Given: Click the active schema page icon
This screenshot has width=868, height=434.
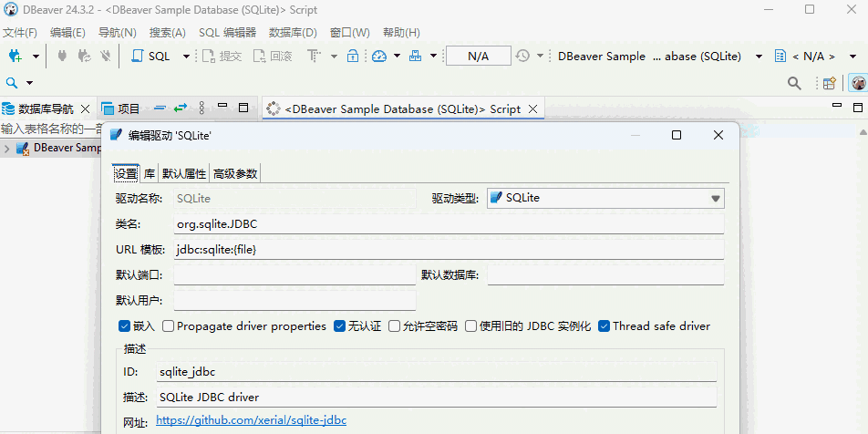Looking at the screenshot, I should 780,56.
